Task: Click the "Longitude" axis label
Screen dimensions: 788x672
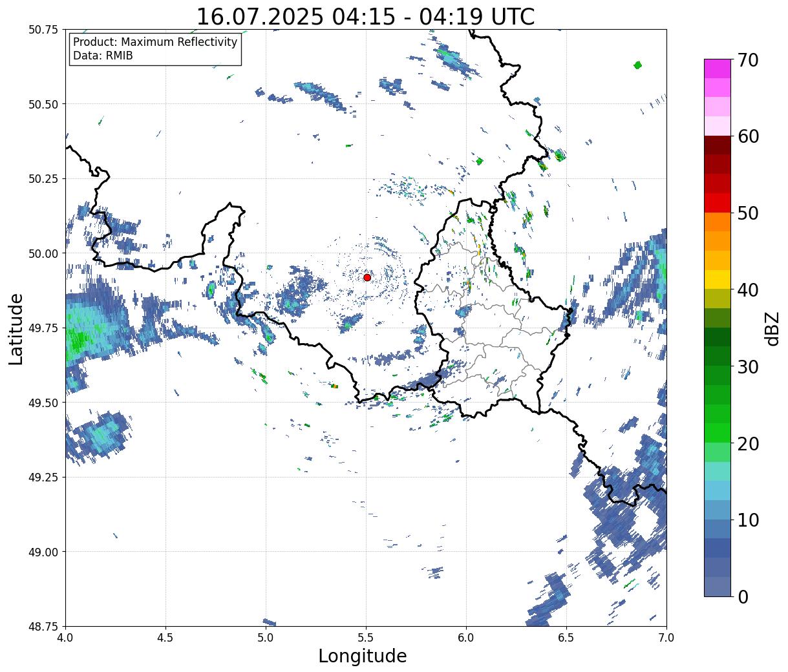Action: (363, 656)
